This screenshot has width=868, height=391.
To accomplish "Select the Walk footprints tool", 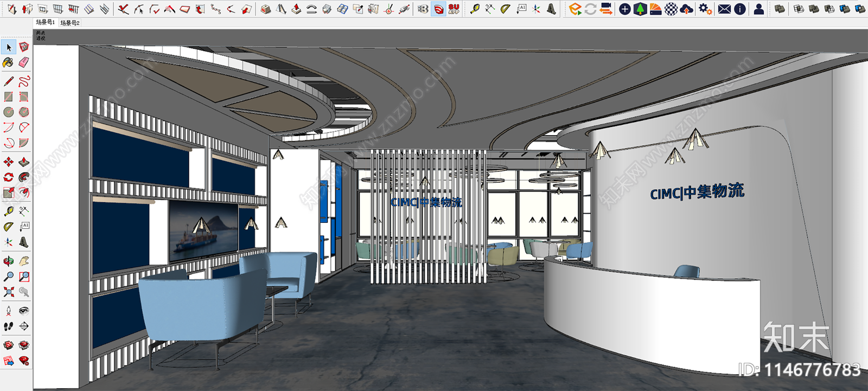I will coord(9,326).
